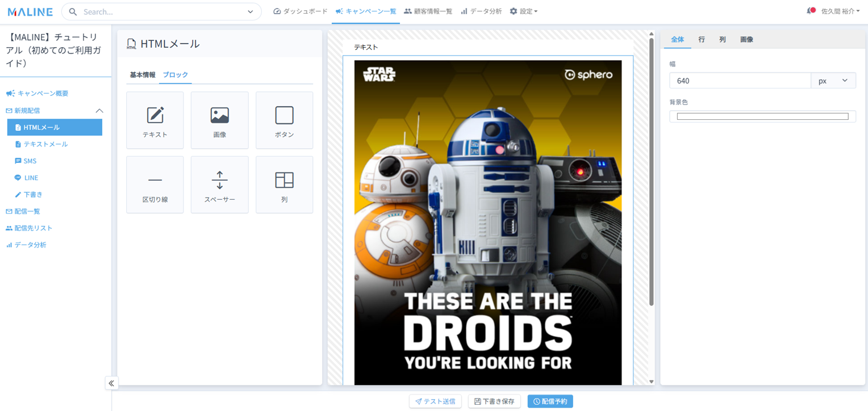This screenshot has width=868, height=411.
Task: Click the preview scrollbar down arrow
Action: click(x=652, y=381)
